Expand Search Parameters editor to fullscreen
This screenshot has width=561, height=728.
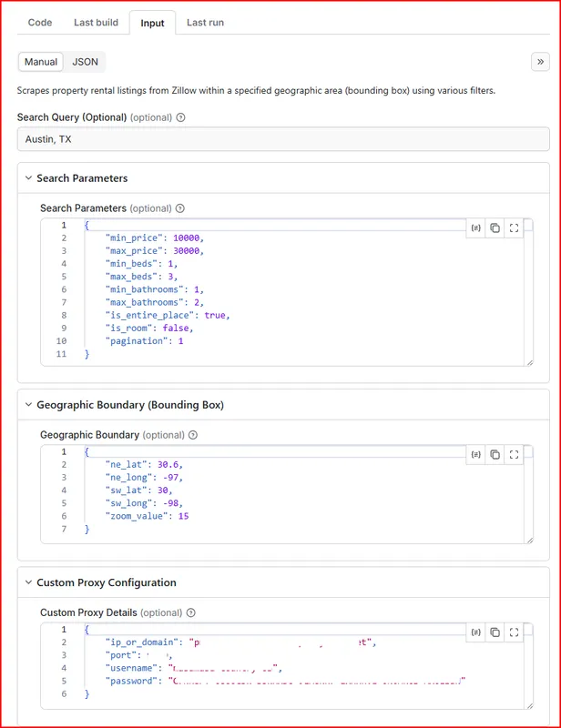click(x=515, y=227)
